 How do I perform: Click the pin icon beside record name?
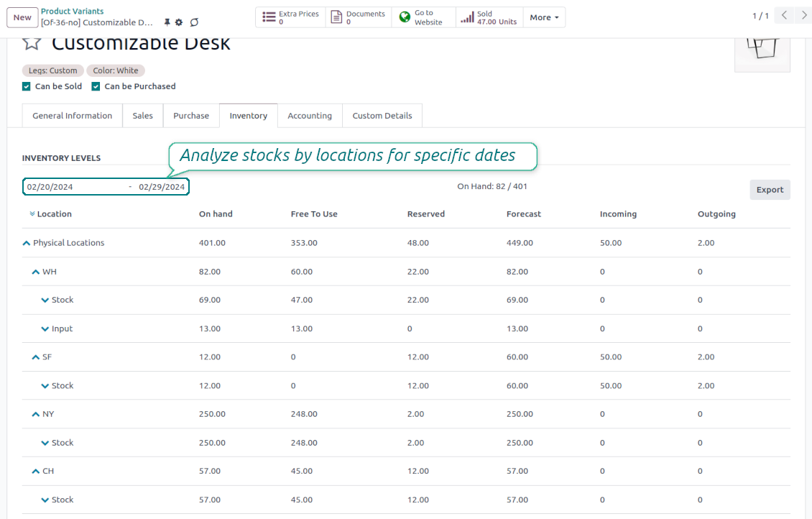[x=167, y=23]
